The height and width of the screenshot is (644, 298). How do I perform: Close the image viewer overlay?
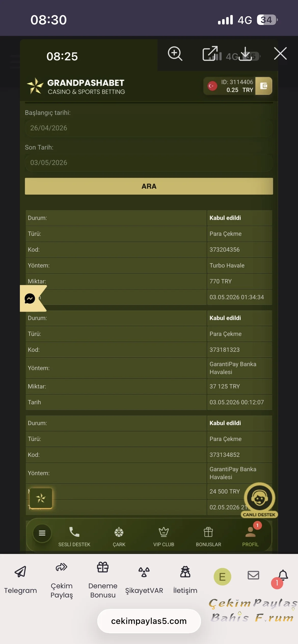pyautogui.click(x=280, y=53)
